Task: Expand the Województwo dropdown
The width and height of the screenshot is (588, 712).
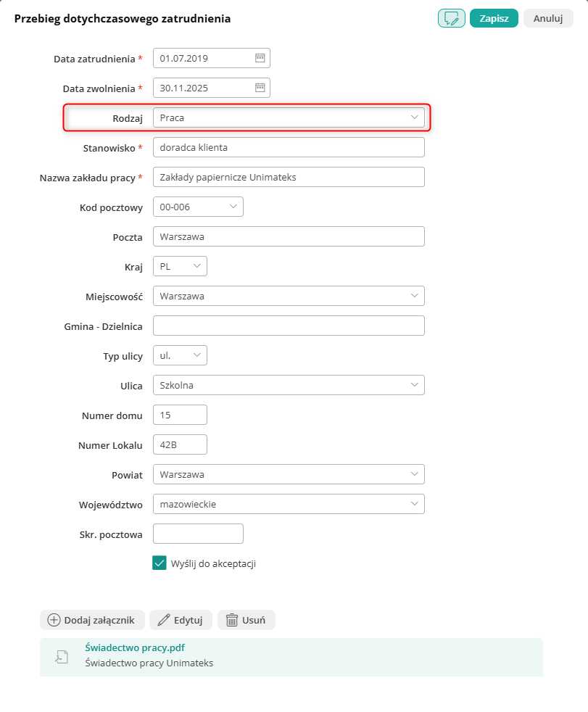Action: 289,504
